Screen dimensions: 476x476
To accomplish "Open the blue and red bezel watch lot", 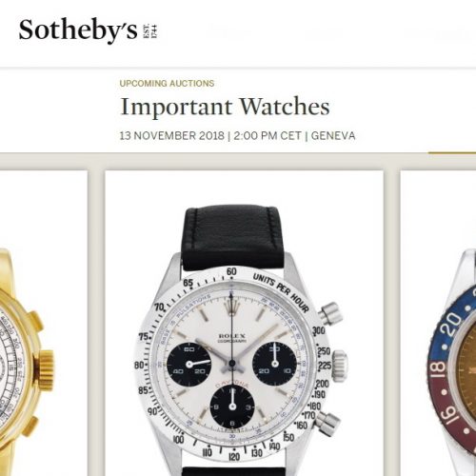I will [x=438, y=323].
